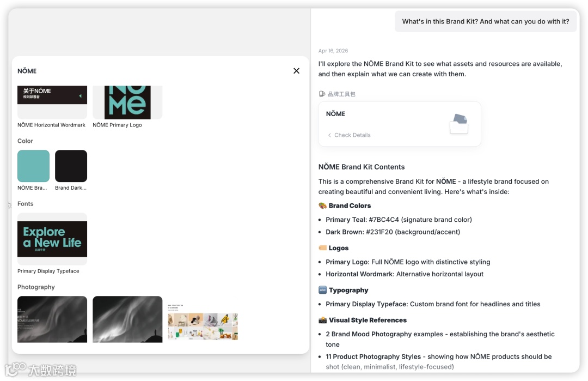Image resolution: width=588 pixels, height=381 pixels.
Task: Click the Brand Dark... swatch caption
Action: pyautogui.click(x=70, y=188)
